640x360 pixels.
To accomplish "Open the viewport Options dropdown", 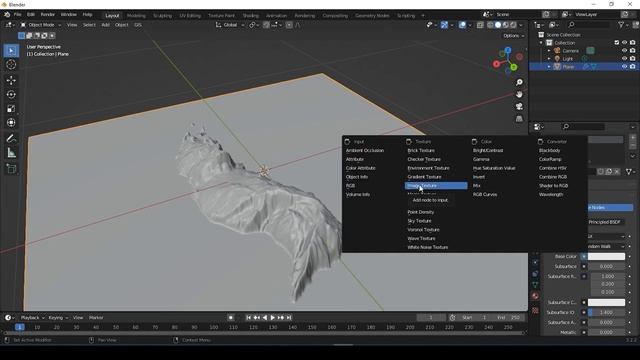I will (x=513, y=36).
